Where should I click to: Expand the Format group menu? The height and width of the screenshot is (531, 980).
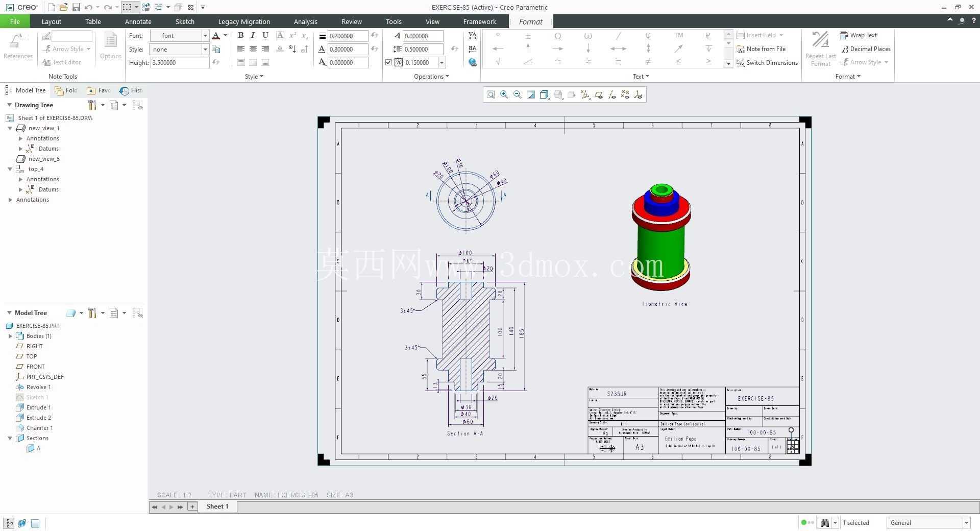[x=848, y=76]
